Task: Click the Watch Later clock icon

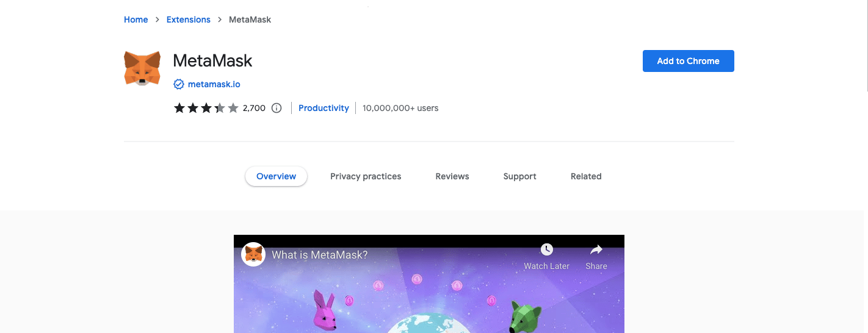Action: [x=547, y=249]
